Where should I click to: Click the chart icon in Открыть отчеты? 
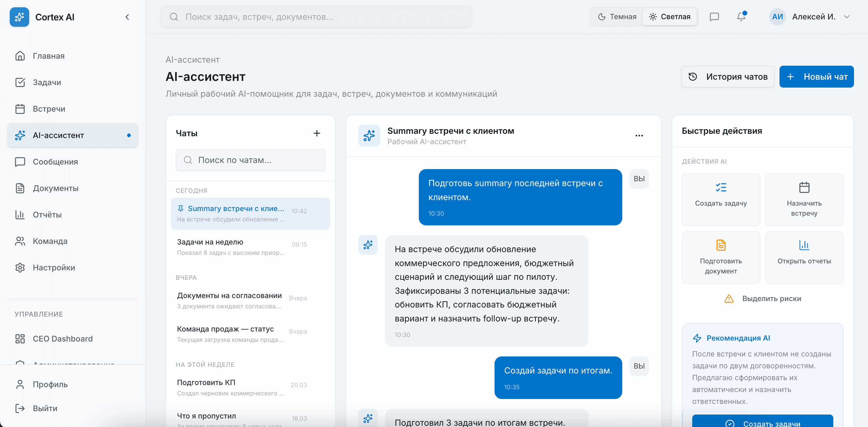tap(804, 245)
